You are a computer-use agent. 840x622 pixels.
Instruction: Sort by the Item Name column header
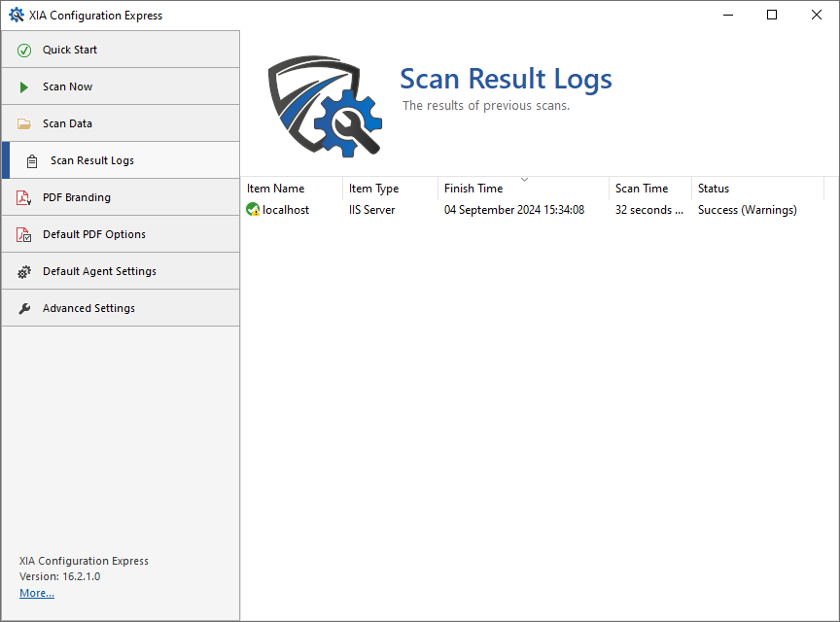click(x=292, y=189)
